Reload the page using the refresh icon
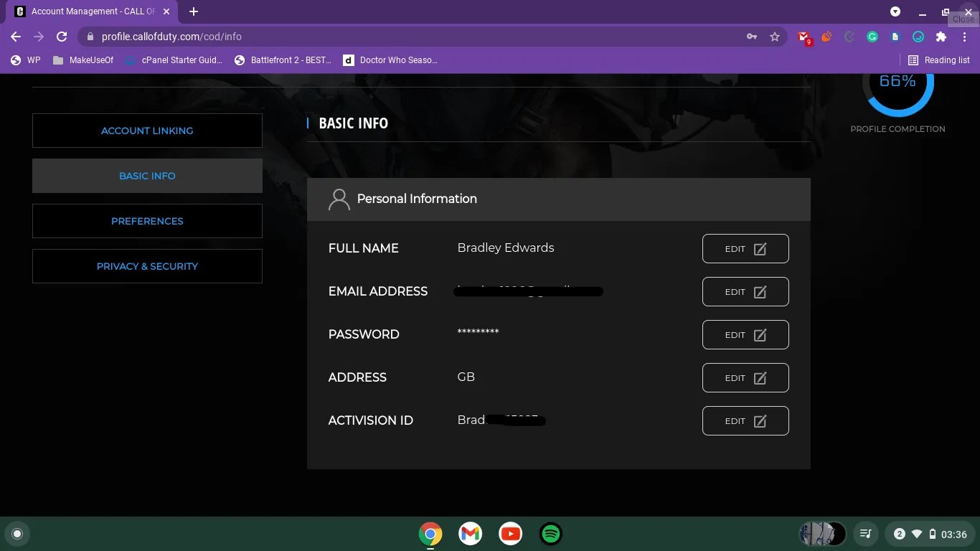Viewport: 980px width, 551px height. (x=62, y=36)
